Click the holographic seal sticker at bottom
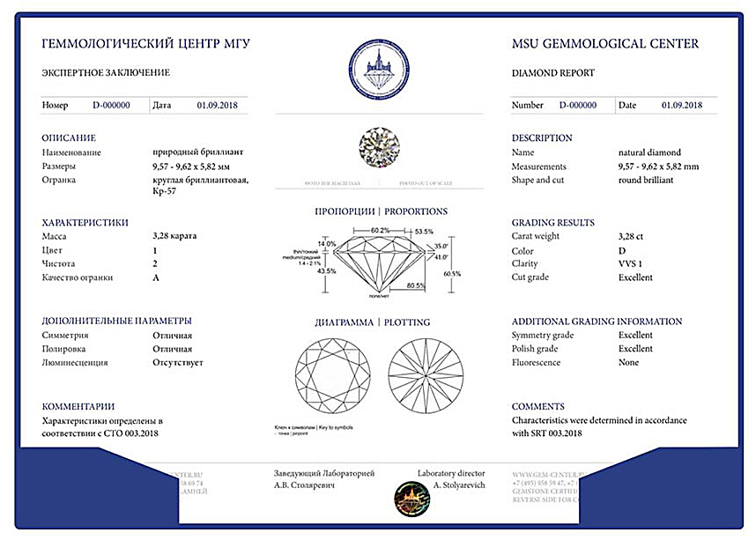This screenshot has height=540, width=756. click(x=411, y=499)
